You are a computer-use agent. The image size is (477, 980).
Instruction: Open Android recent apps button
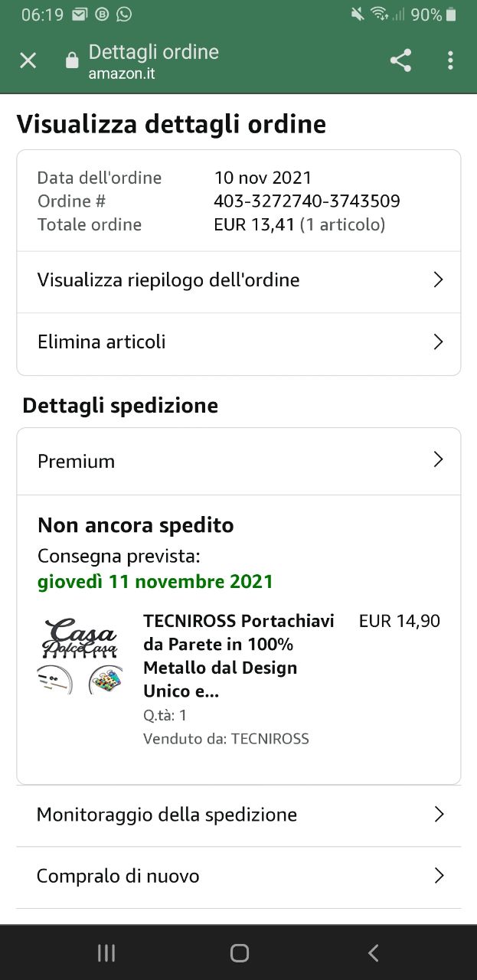106,952
